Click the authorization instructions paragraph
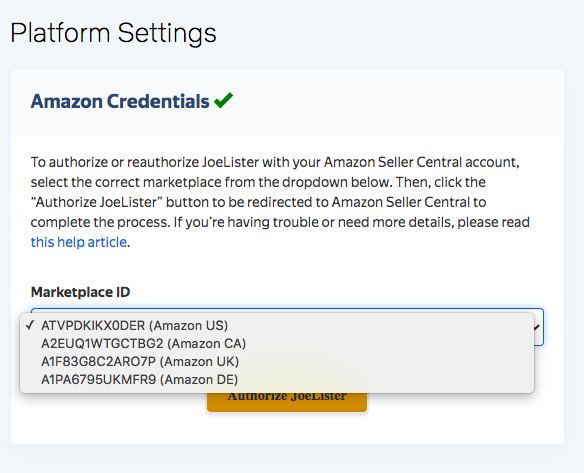The image size is (584, 473). (280, 202)
